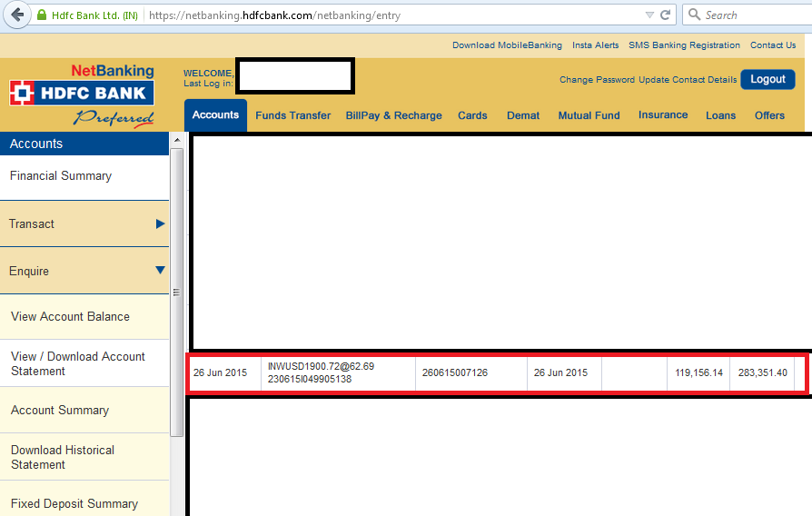
Task: Click sidebar scrollbar up arrow
Action: pos(177,140)
